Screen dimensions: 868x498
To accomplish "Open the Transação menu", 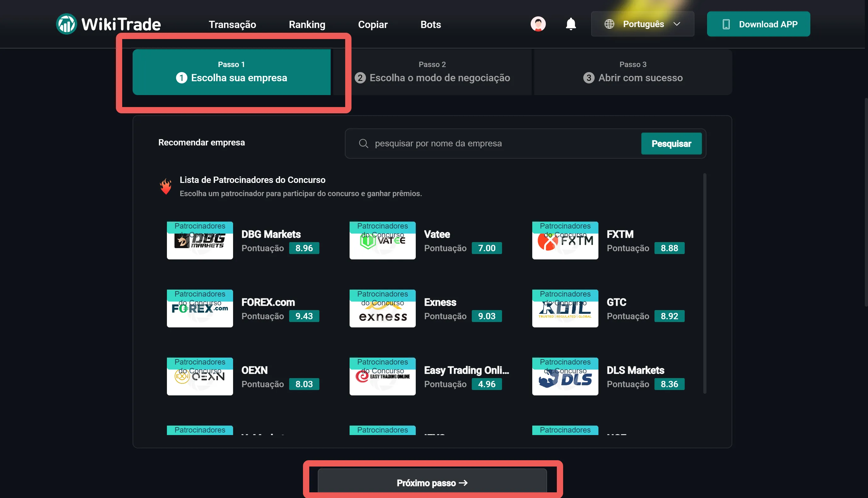I will click(232, 25).
